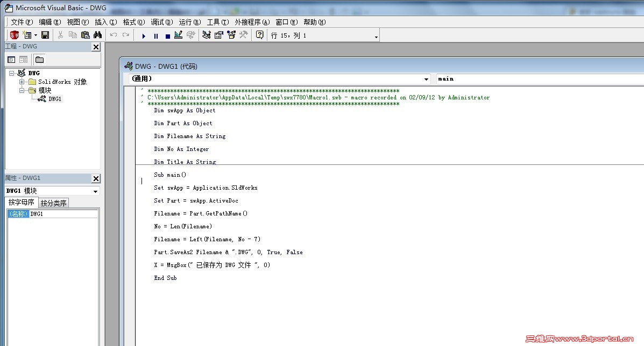
Task: Click the Reset stop button
Action: pos(167,36)
